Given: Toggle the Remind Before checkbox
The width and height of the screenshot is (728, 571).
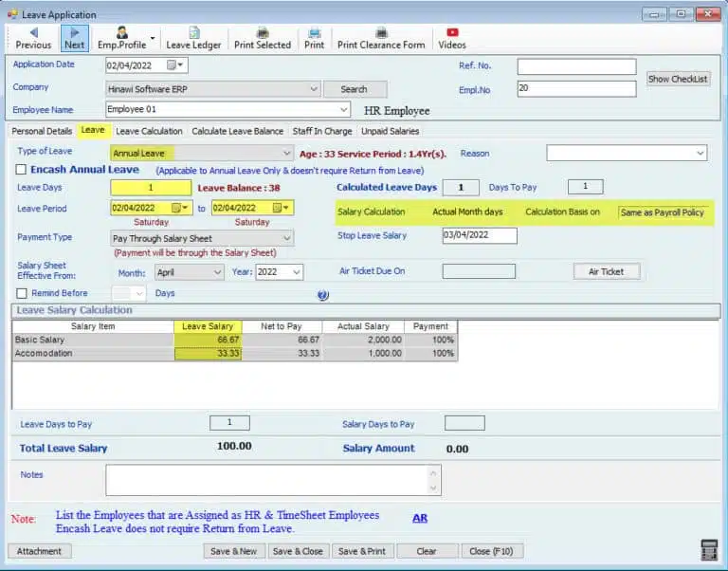Looking at the screenshot, I should click(x=22, y=294).
